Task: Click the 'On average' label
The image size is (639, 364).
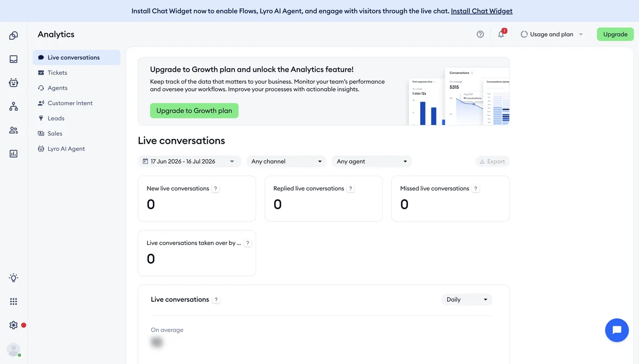Action: [x=167, y=330]
